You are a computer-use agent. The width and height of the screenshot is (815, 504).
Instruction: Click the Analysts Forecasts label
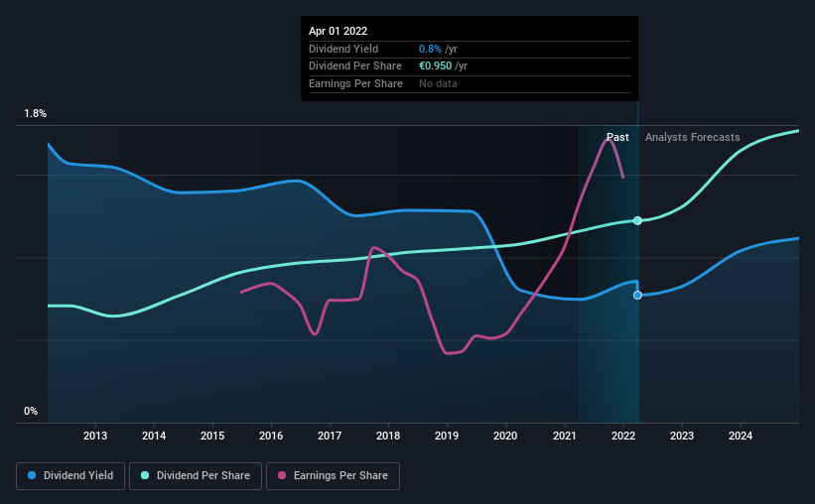coord(692,137)
